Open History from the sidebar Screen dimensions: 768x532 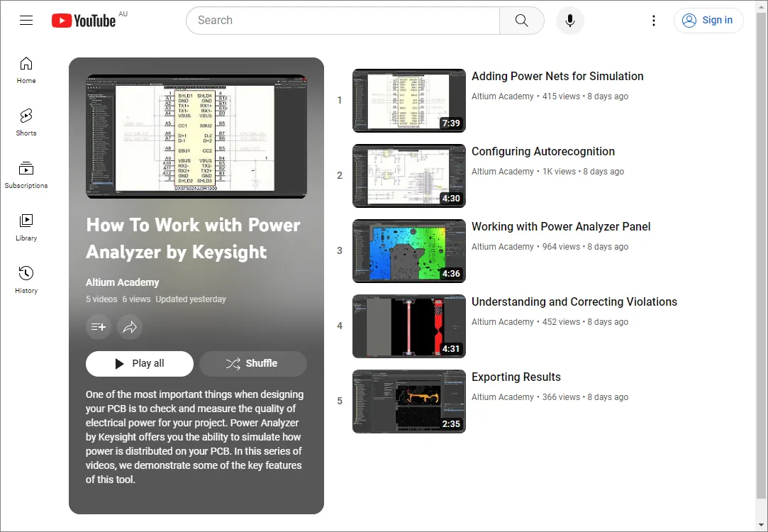click(26, 279)
